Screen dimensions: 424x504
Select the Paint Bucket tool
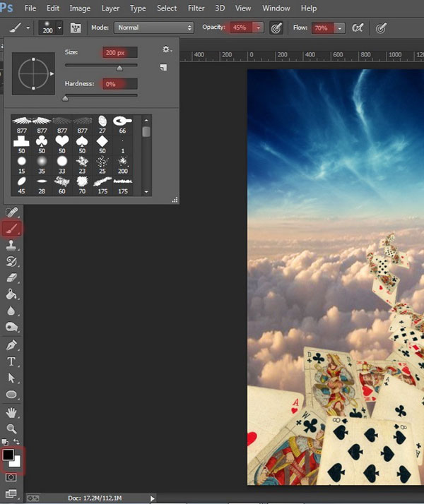(x=11, y=294)
